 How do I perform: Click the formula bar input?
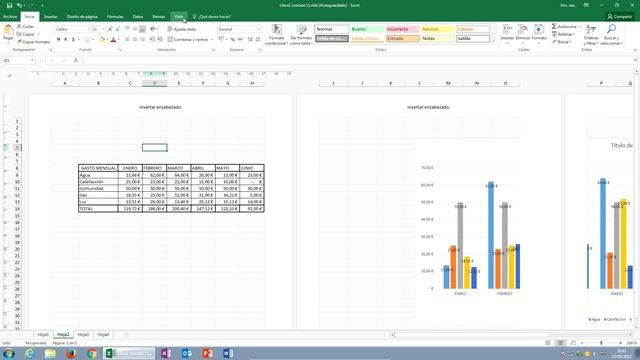357,60
